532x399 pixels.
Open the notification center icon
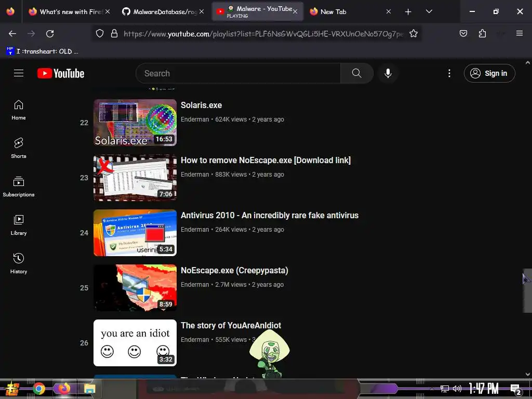(516, 389)
